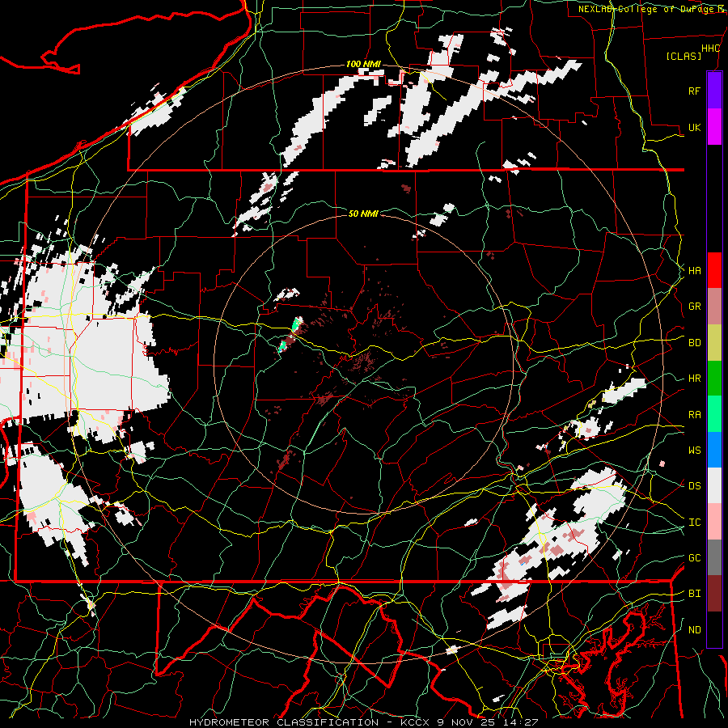Click the IC legend label

pyautogui.click(x=695, y=523)
